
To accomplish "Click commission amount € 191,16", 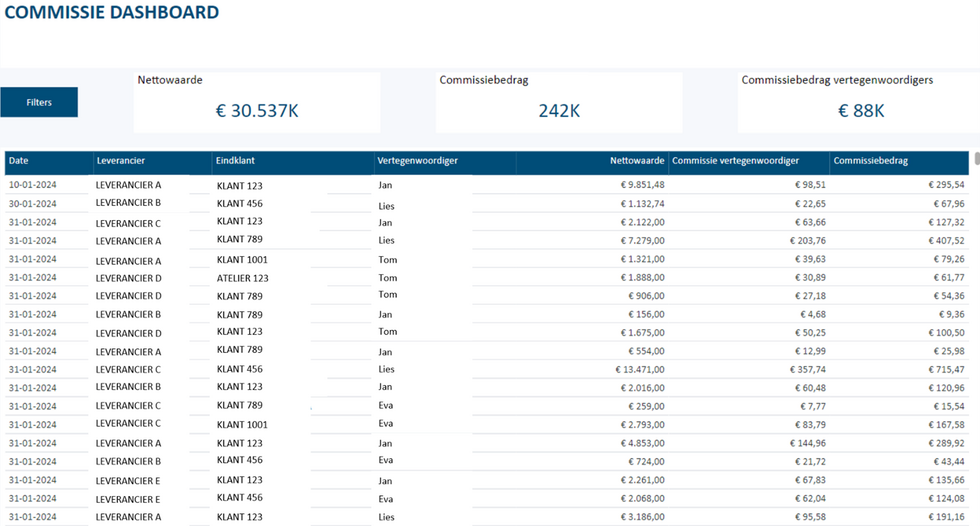I will pyautogui.click(x=946, y=517).
